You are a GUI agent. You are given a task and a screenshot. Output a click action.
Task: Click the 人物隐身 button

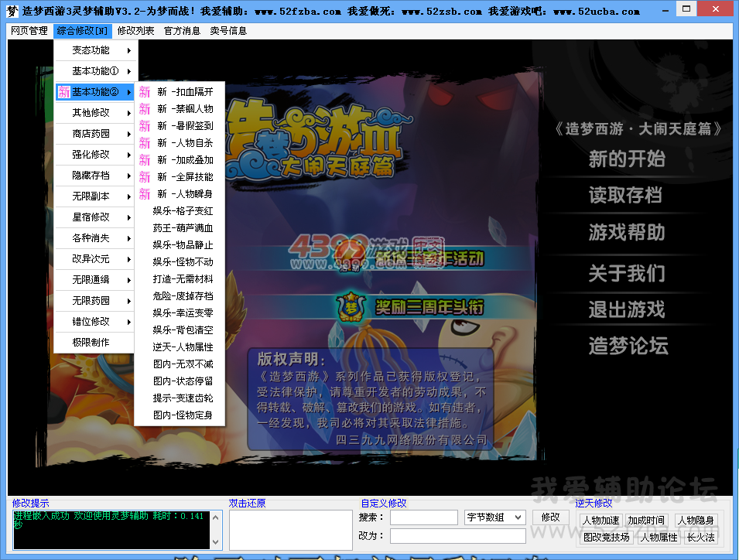(696, 521)
